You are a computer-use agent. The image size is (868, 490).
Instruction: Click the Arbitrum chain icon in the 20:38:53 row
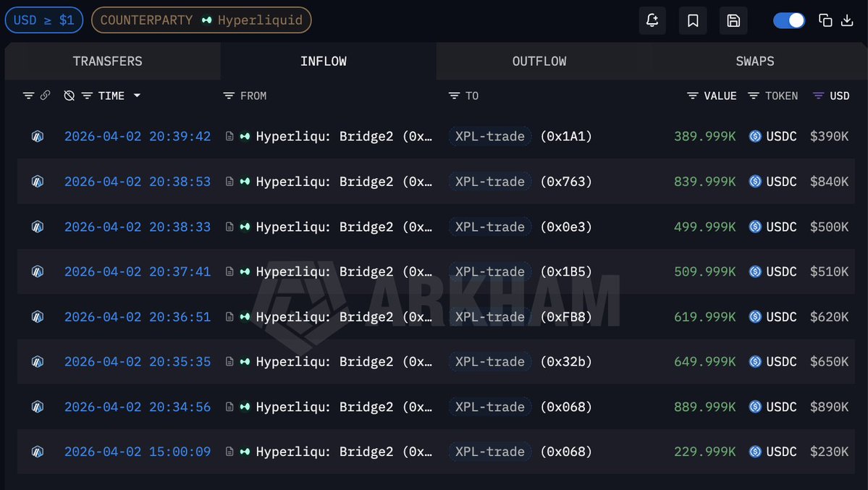point(38,182)
